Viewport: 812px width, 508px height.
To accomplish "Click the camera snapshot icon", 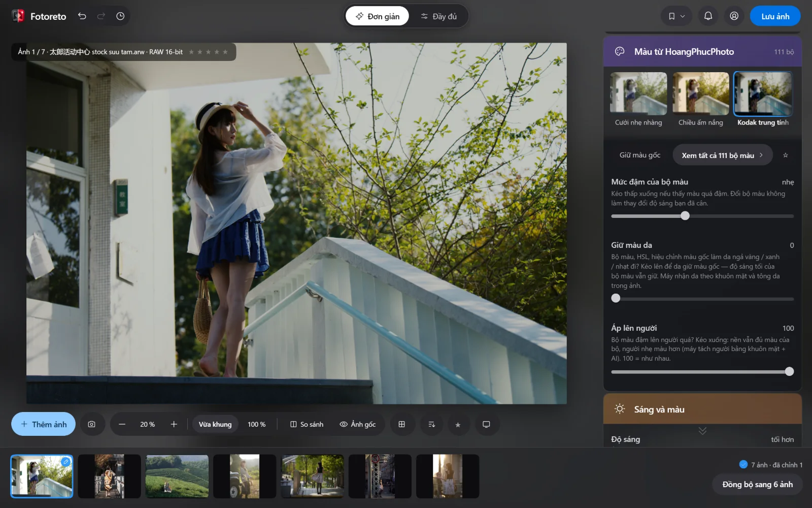I will point(91,424).
